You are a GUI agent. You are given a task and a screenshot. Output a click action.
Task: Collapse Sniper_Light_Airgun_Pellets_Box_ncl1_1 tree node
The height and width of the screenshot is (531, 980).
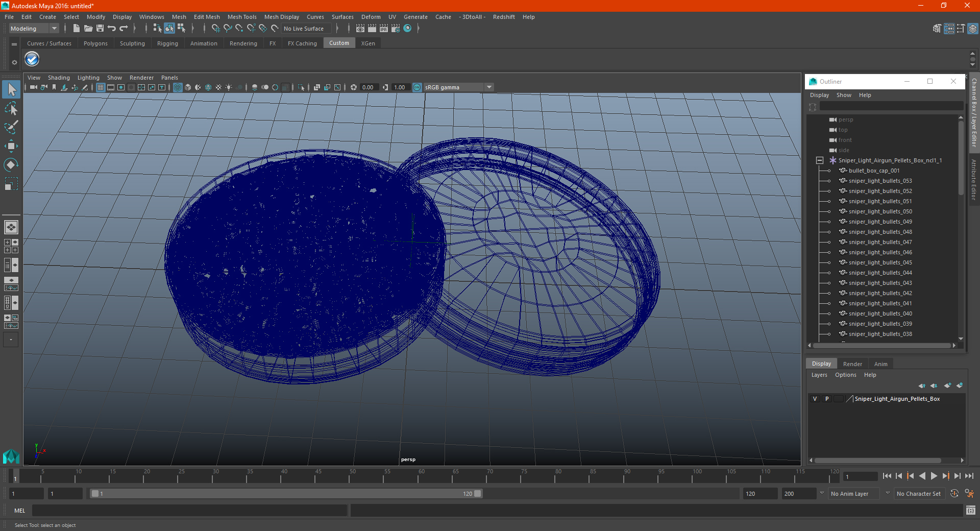coord(820,160)
